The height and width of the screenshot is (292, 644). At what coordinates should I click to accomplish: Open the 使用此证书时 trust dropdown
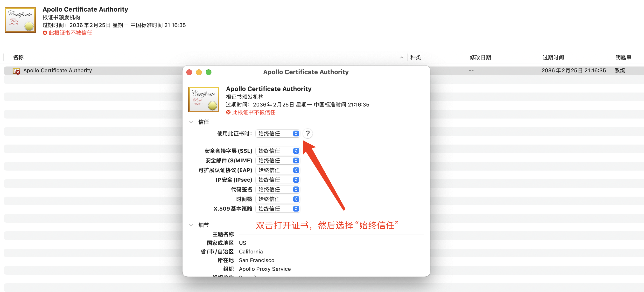point(278,133)
